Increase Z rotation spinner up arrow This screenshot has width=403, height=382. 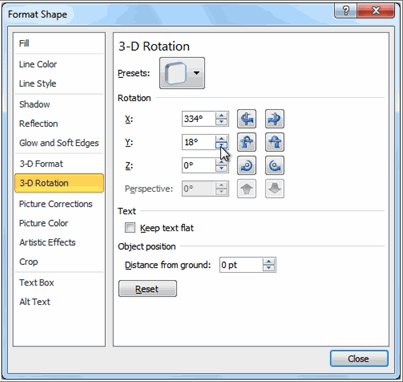click(221, 162)
